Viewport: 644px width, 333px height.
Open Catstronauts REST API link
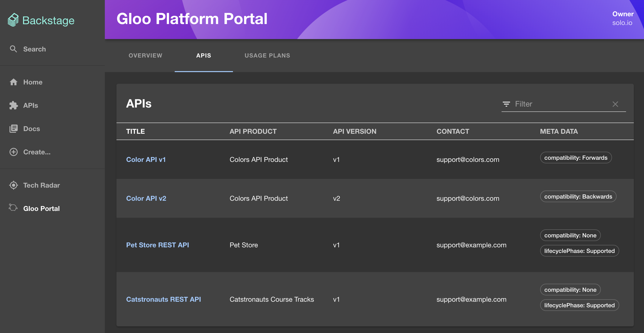click(x=164, y=299)
